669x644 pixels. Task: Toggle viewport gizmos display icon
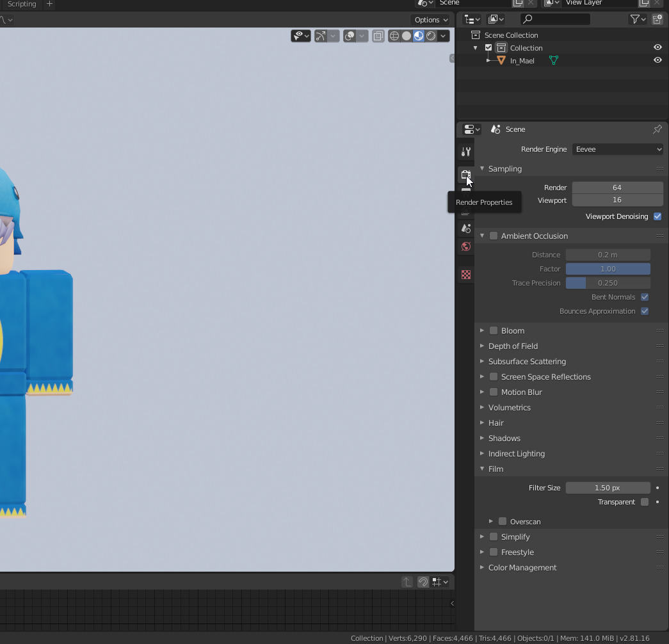coord(321,36)
